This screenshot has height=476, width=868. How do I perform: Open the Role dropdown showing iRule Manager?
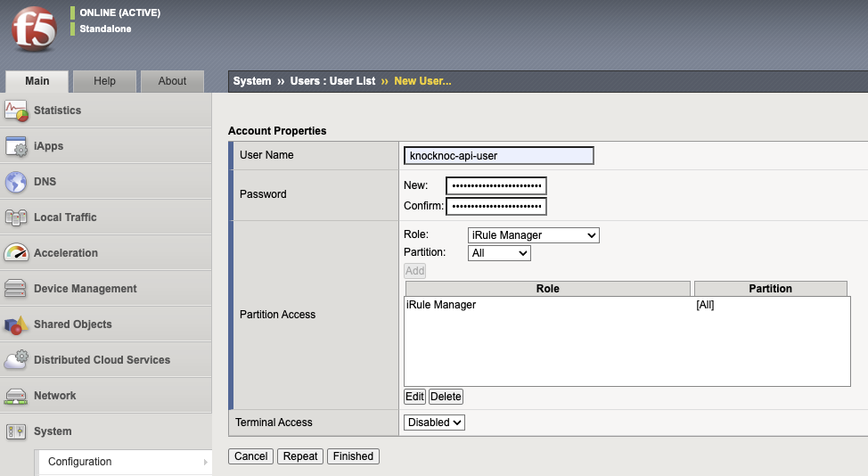(x=533, y=235)
